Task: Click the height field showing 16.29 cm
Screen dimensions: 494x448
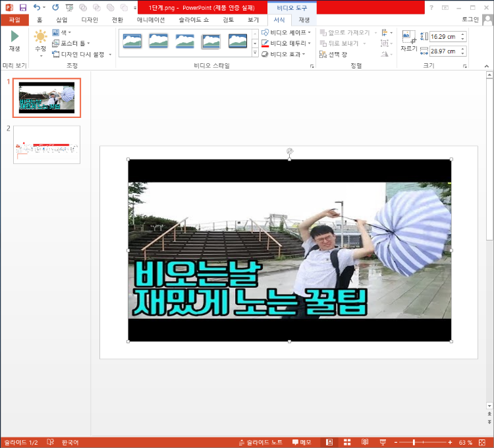Action: pos(444,36)
